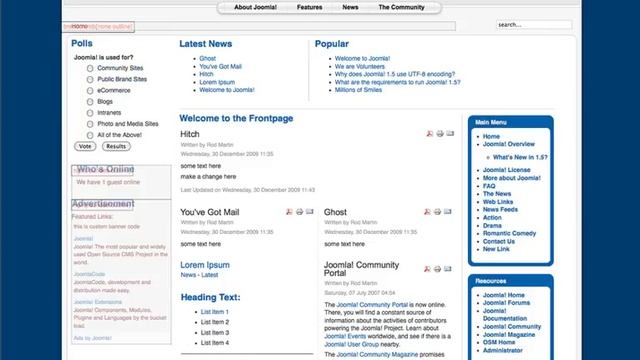The width and height of the screenshot is (640, 360).
Task: Open PDF icon for You've Got Mail
Action: point(289,211)
